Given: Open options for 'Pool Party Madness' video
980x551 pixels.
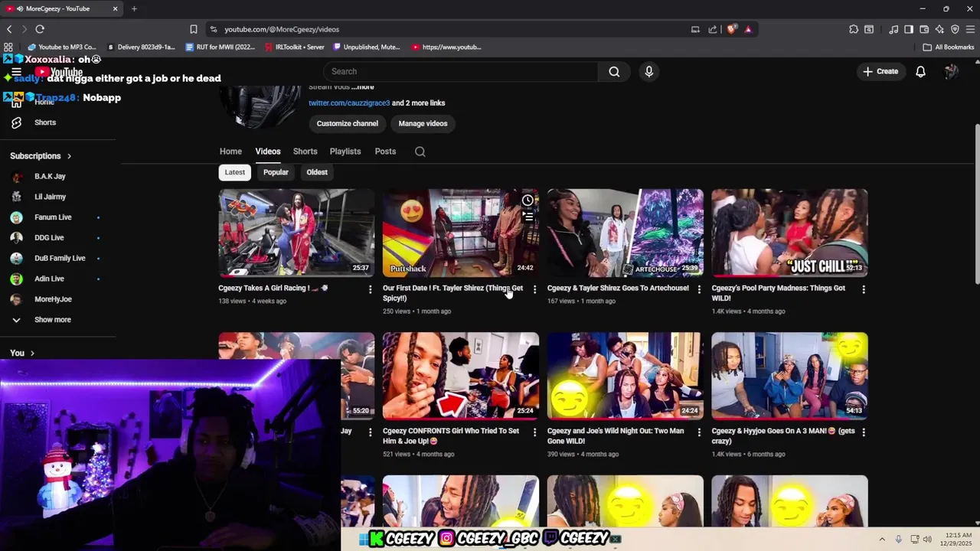Looking at the screenshot, I should (x=863, y=289).
